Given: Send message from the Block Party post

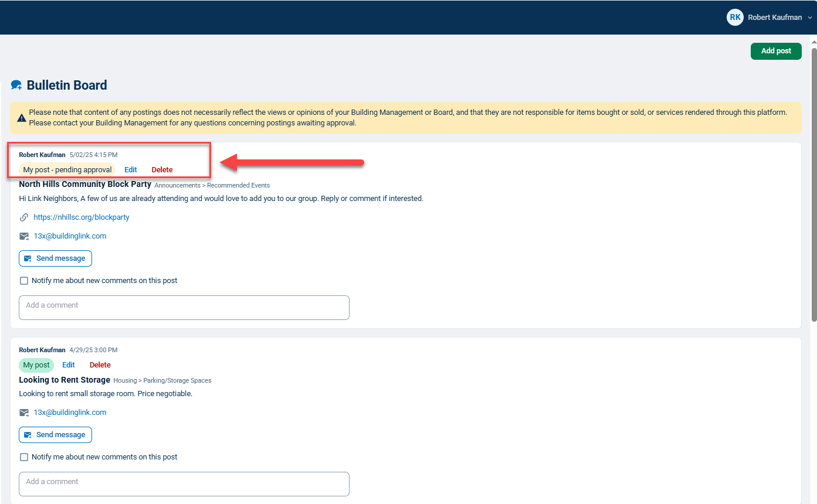Looking at the screenshot, I should pos(55,258).
